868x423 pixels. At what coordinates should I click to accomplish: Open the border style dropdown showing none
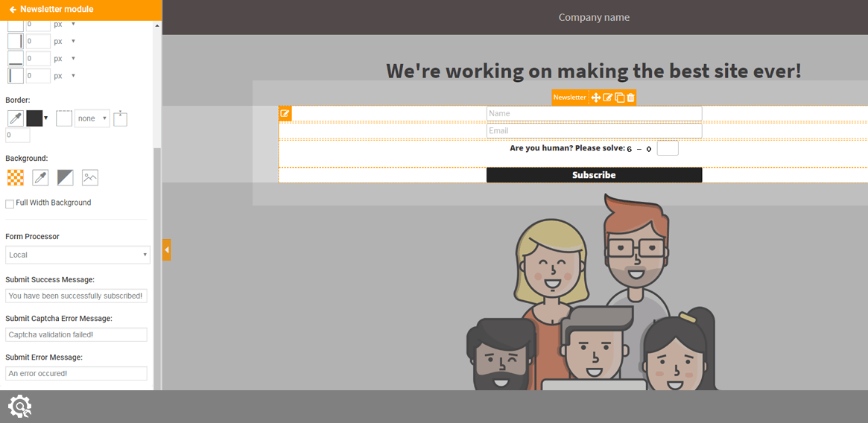92,118
